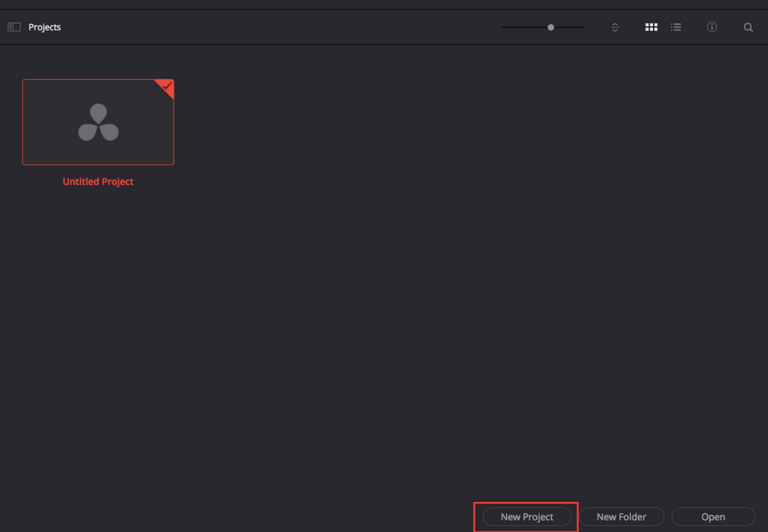Open the sort order control
This screenshot has width=768, height=532.
615,28
